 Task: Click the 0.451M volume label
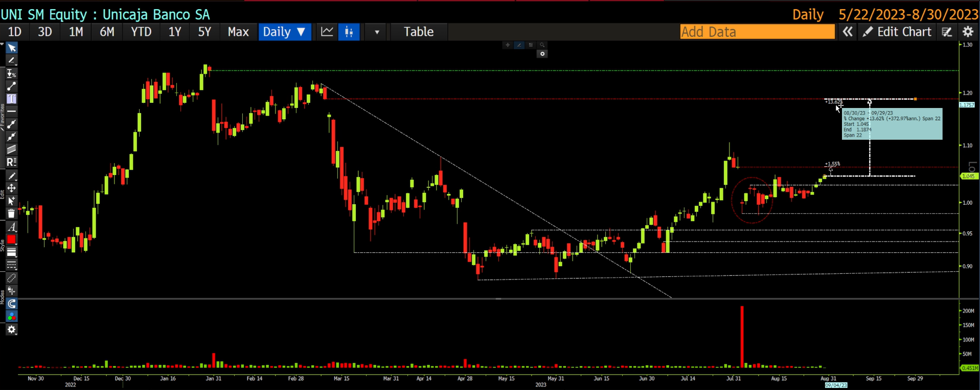(969, 368)
